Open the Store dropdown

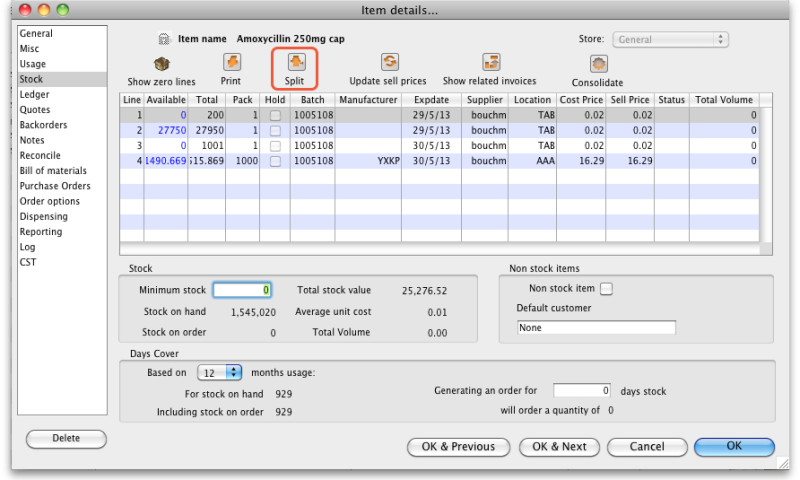[x=669, y=40]
